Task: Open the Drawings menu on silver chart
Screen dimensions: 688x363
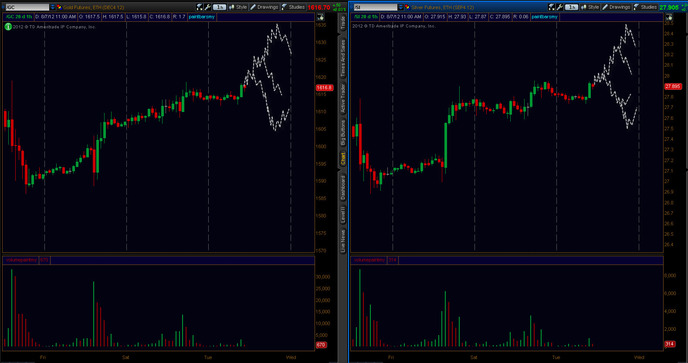Action: 616,7
